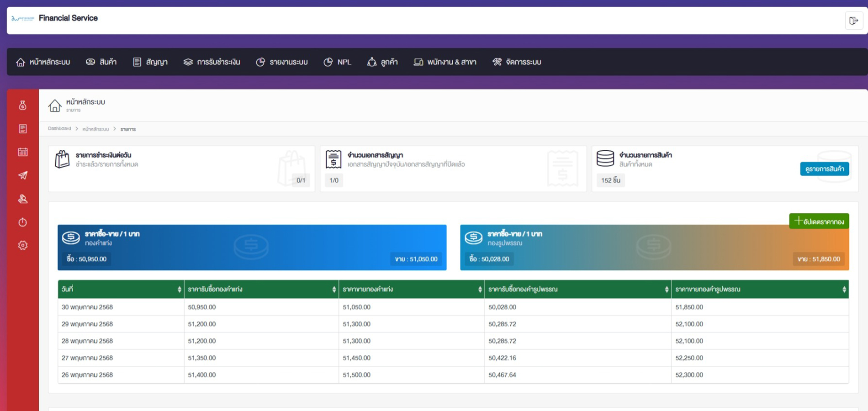Sort by ราคารับซื้อทองคำแท่ง column
This screenshot has height=411, width=868.
tap(334, 290)
